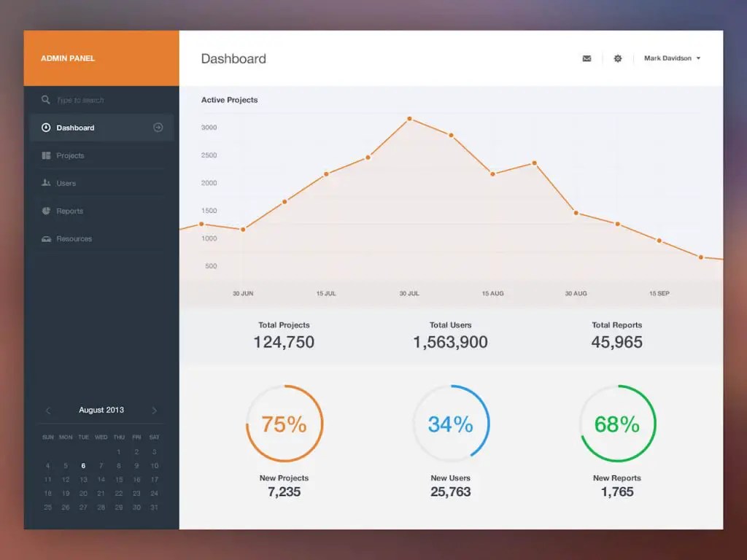Click the arrow icon on the Dashboard entry

tap(158, 127)
